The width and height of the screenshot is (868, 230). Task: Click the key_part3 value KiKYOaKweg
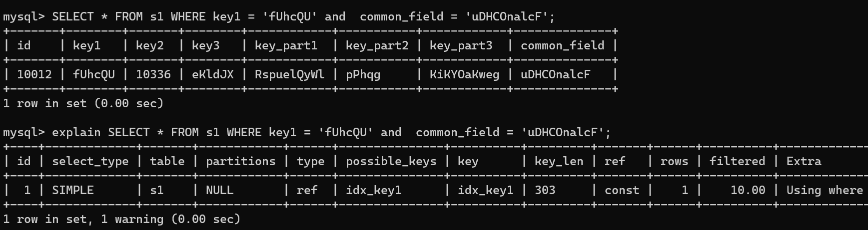pos(464,75)
